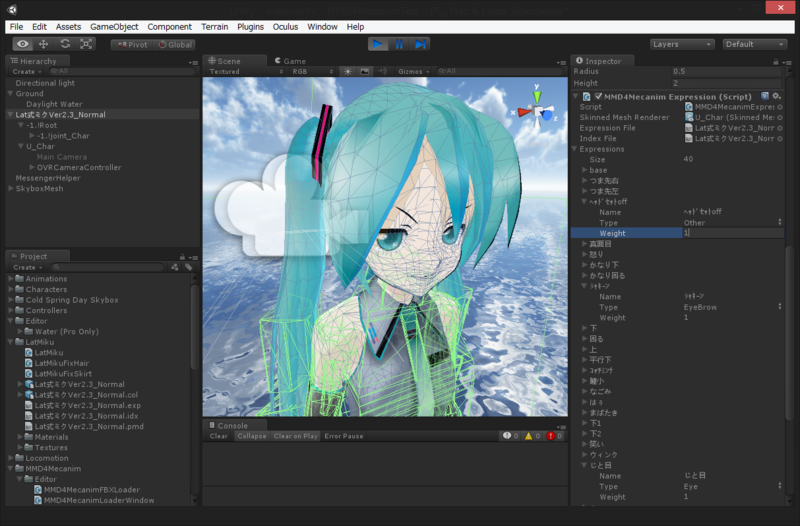Screen dimensions: 800x526
Task: Open the File menu
Action: point(16,27)
